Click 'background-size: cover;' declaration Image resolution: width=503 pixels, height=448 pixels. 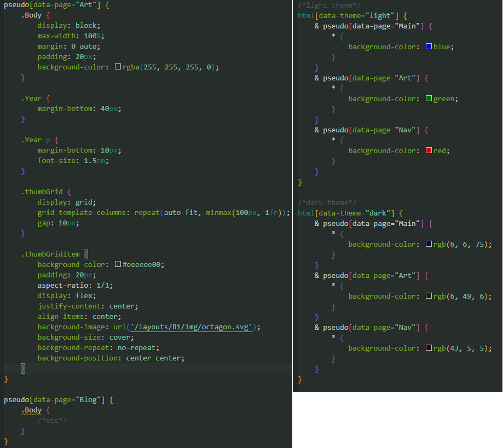tap(85, 338)
